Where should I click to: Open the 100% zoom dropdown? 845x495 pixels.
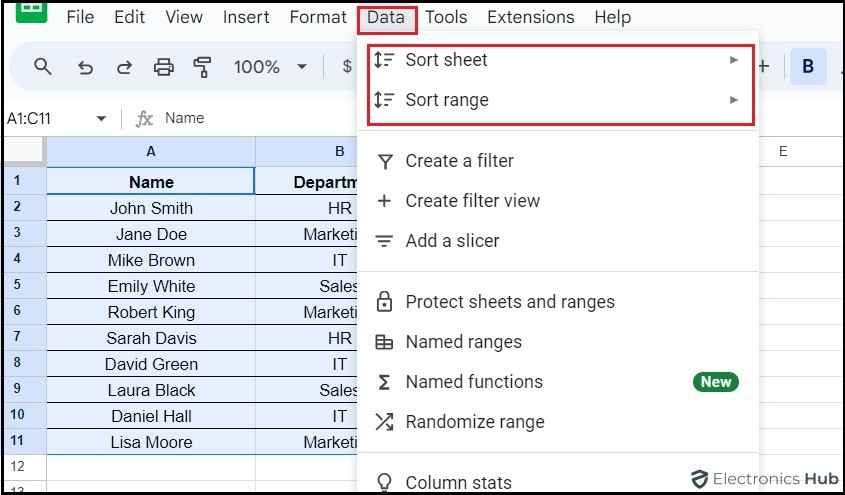click(271, 67)
